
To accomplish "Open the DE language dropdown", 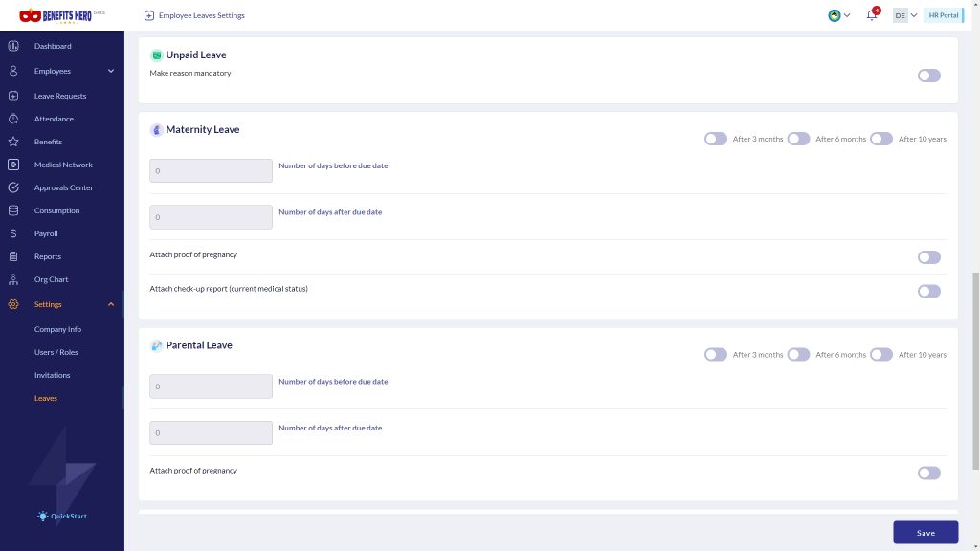I will (x=905, y=15).
